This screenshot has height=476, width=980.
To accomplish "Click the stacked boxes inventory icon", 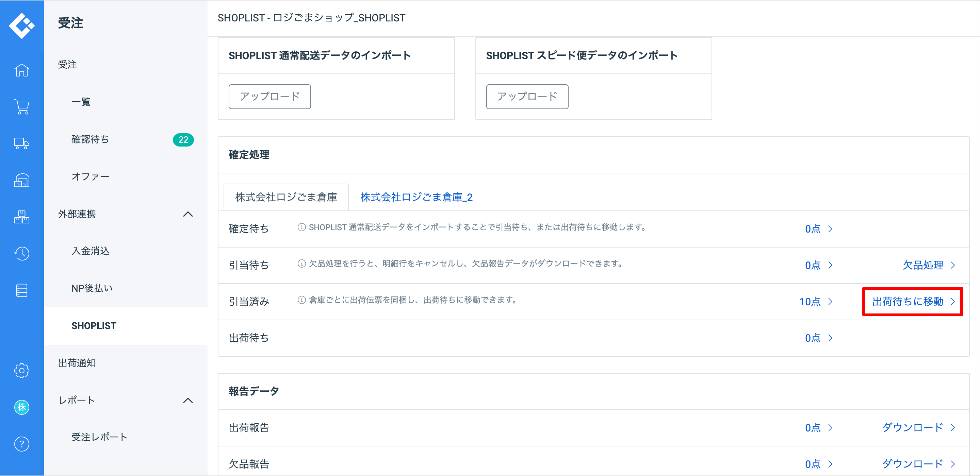I will (22, 217).
